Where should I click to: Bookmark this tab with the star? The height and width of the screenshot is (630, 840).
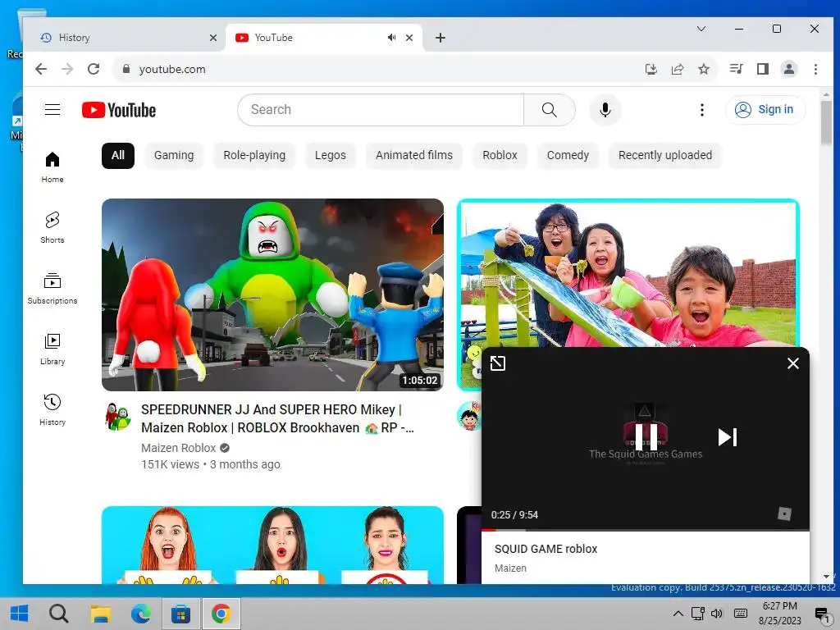[x=703, y=69]
